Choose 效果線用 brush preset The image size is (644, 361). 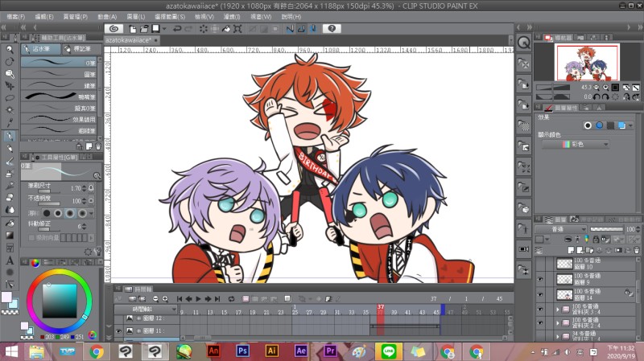tap(59, 119)
